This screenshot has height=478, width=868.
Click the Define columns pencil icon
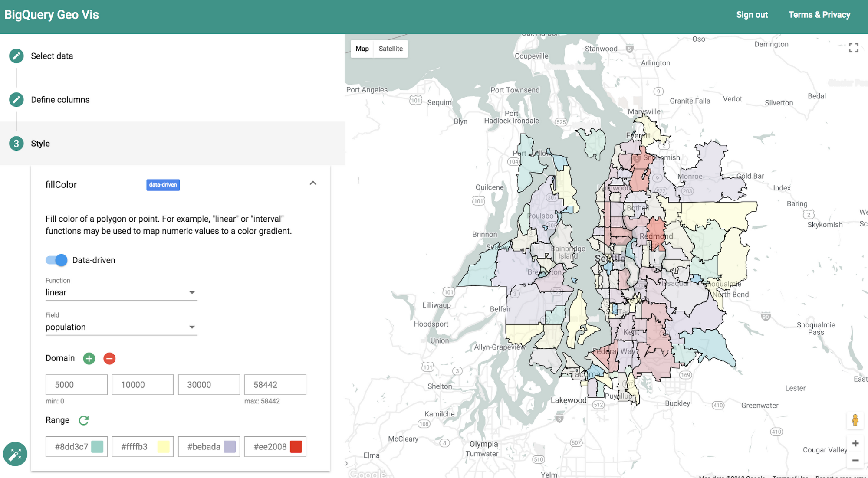[16, 100]
